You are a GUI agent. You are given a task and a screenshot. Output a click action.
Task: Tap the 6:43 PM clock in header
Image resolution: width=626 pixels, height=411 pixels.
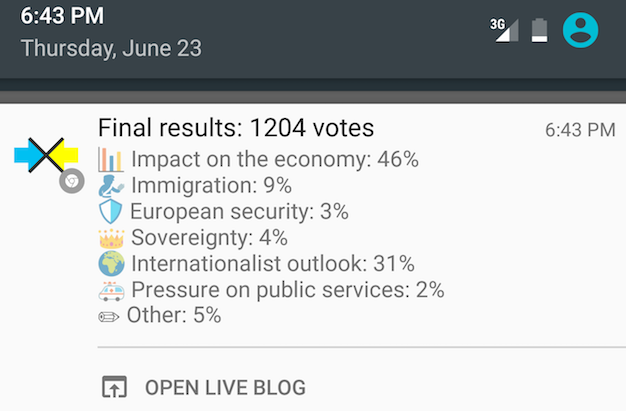[x=62, y=17]
